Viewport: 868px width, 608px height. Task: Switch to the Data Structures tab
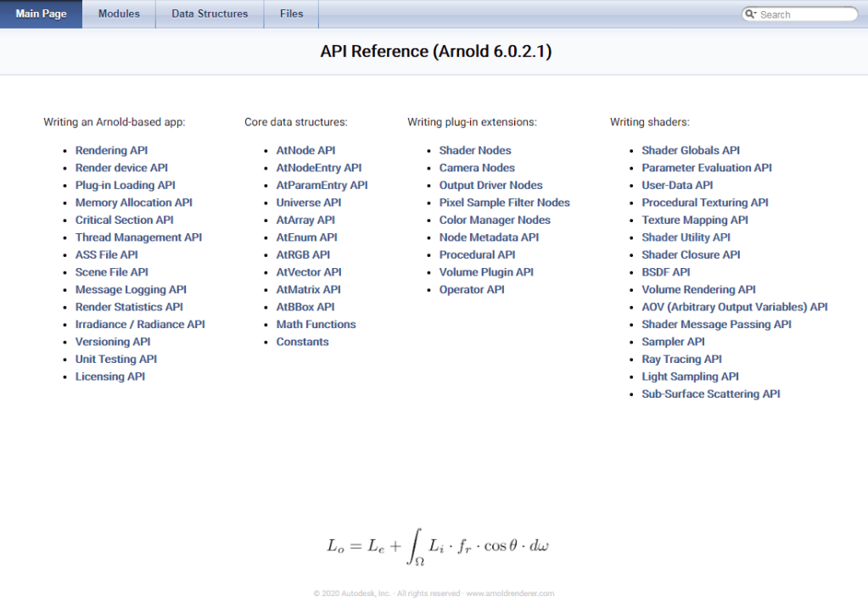(209, 14)
